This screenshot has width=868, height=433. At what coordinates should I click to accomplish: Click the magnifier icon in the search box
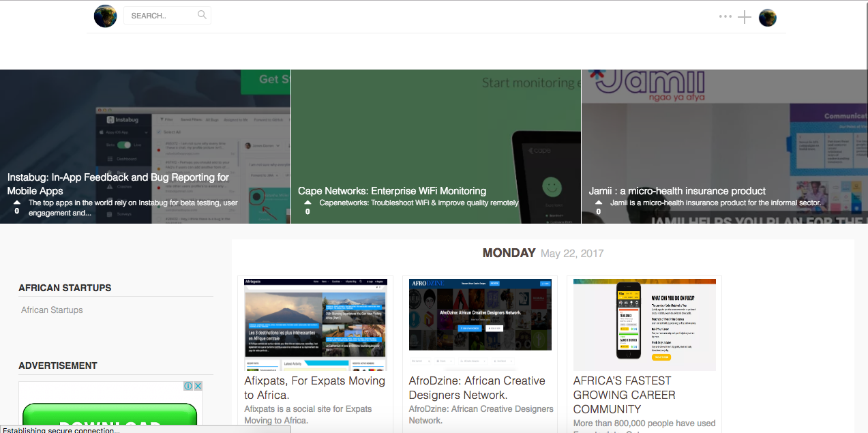(x=202, y=15)
